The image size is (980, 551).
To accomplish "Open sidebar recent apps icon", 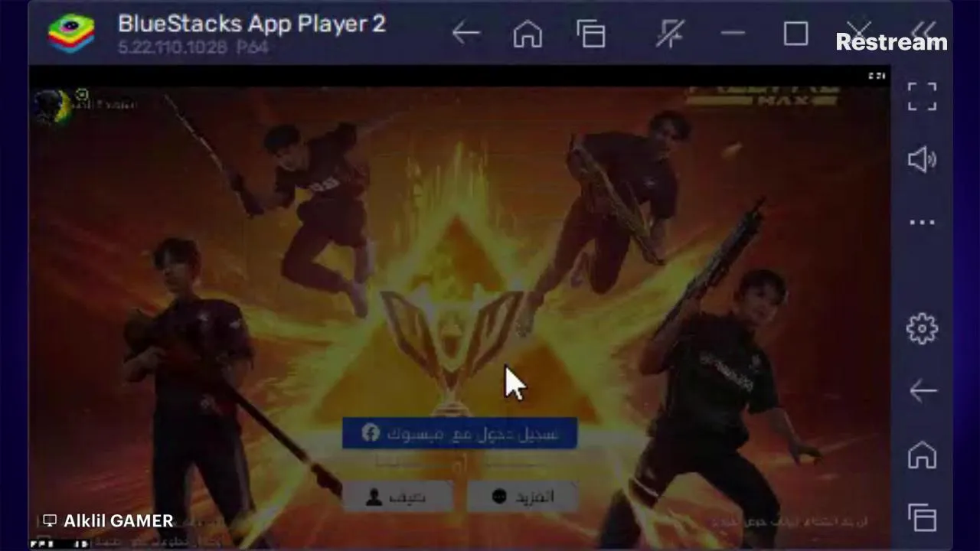I will point(923,517).
